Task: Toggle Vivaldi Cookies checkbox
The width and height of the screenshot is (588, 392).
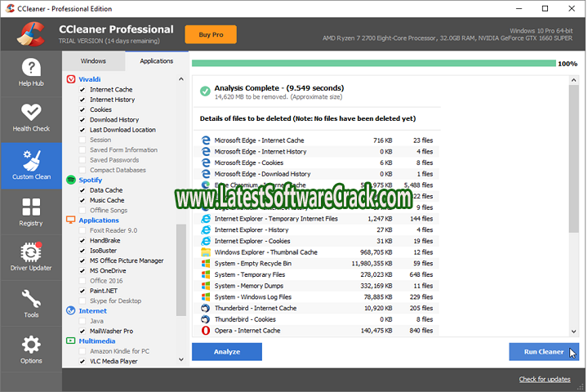Action: [x=82, y=110]
